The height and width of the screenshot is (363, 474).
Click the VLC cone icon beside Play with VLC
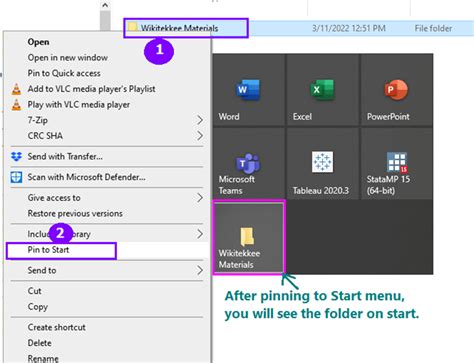(16, 105)
